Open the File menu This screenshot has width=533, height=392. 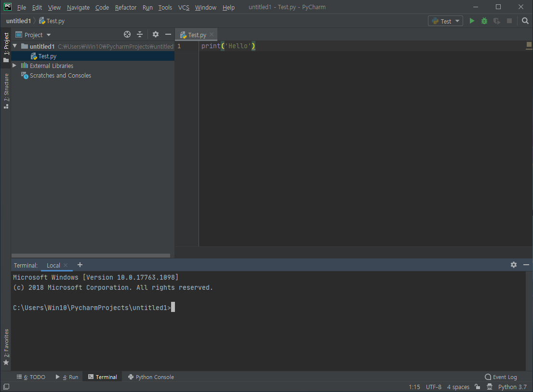coord(21,7)
